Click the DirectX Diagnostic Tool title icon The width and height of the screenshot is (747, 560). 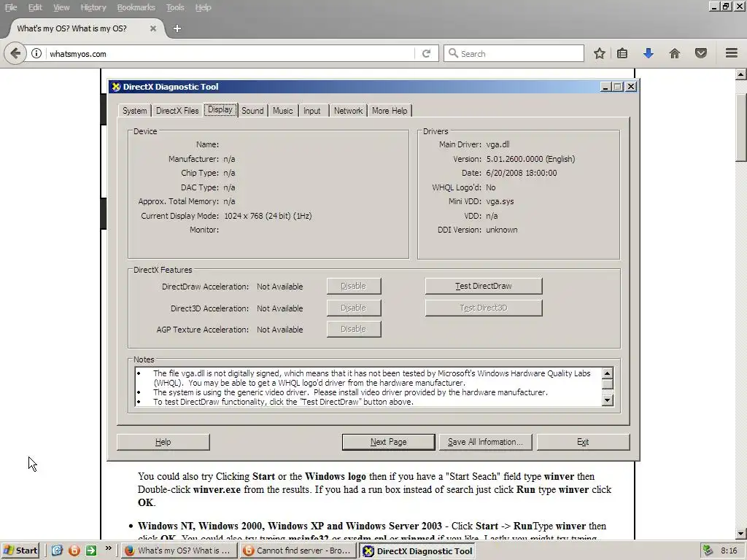point(116,87)
